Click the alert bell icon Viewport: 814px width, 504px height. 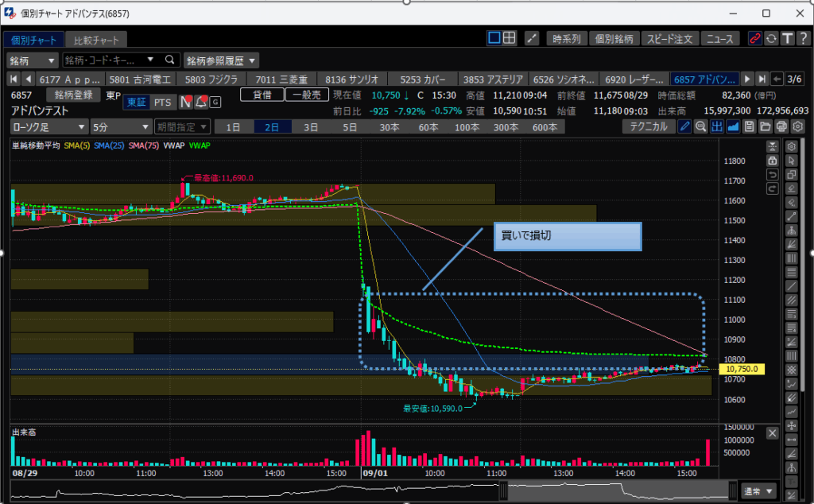200,102
